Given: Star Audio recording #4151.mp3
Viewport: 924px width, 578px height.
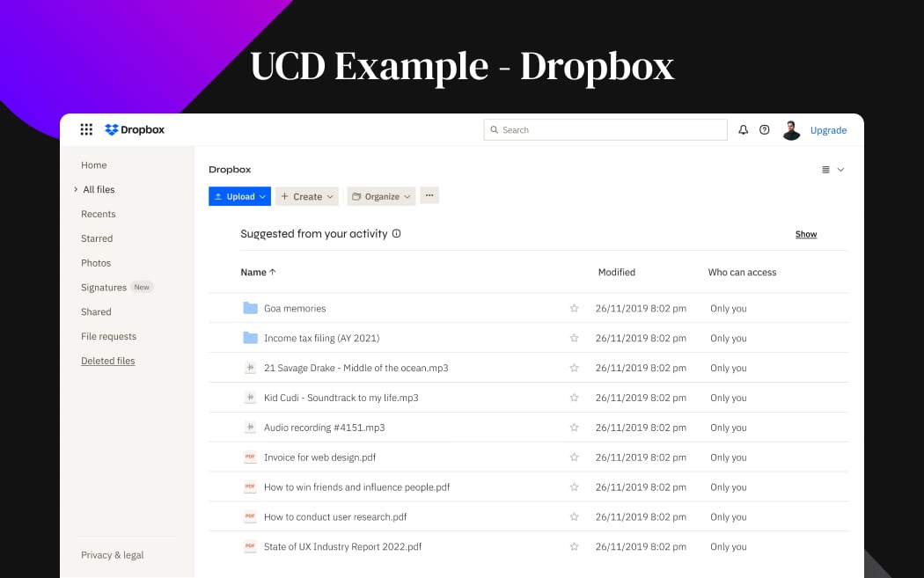Looking at the screenshot, I should (x=574, y=428).
